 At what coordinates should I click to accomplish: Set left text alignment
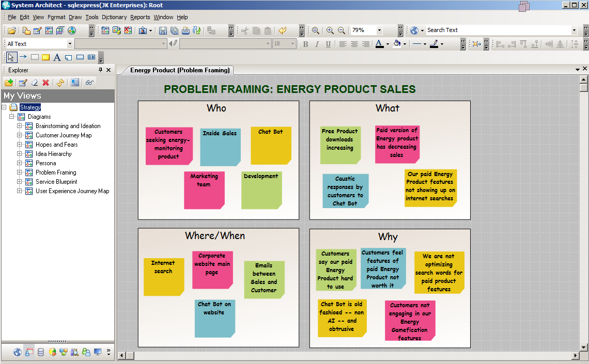point(343,44)
